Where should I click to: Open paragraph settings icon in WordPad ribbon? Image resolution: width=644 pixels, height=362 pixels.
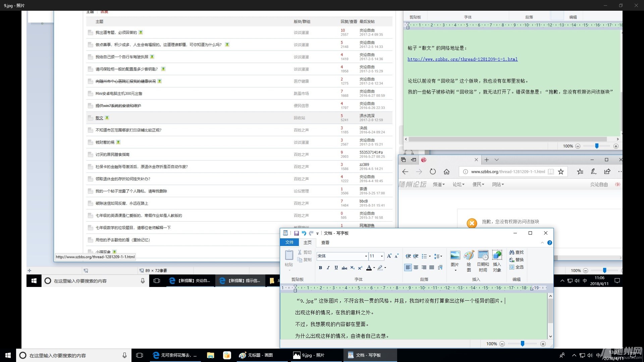click(440, 267)
